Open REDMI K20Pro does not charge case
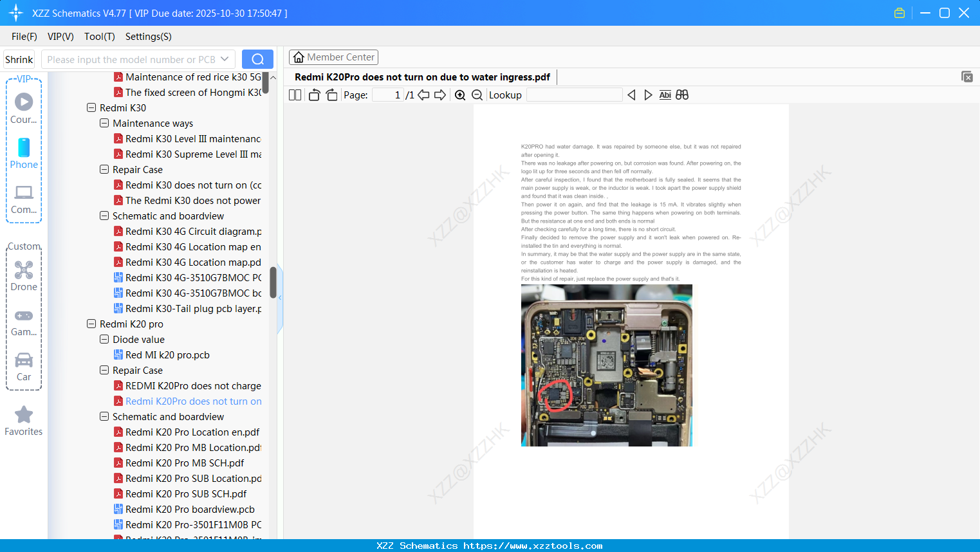Image resolution: width=980 pixels, height=552 pixels. pyautogui.click(x=187, y=386)
